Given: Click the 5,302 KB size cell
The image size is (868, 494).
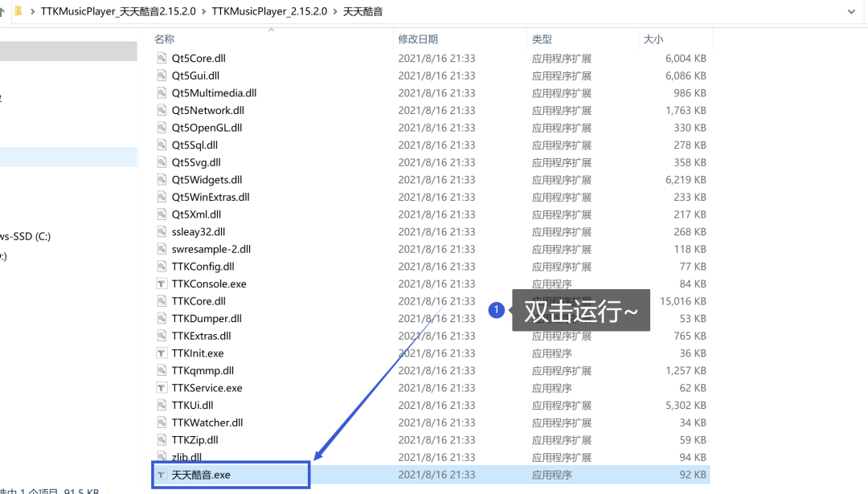Looking at the screenshot, I should pyautogui.click(x=686, y=405).
